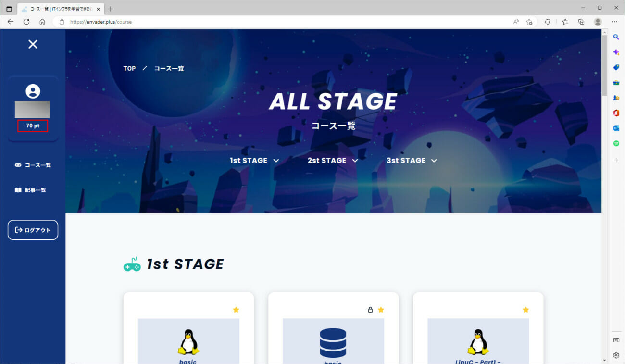Toggle favorite star on first course card
The height and width of the screenshot is (364, 625).
coord(236,310)
